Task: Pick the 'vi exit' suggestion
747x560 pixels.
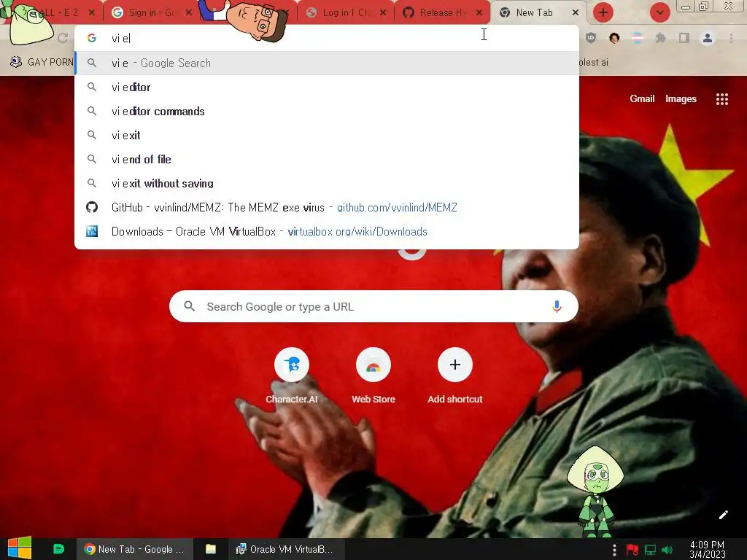Action: point(327,135)
